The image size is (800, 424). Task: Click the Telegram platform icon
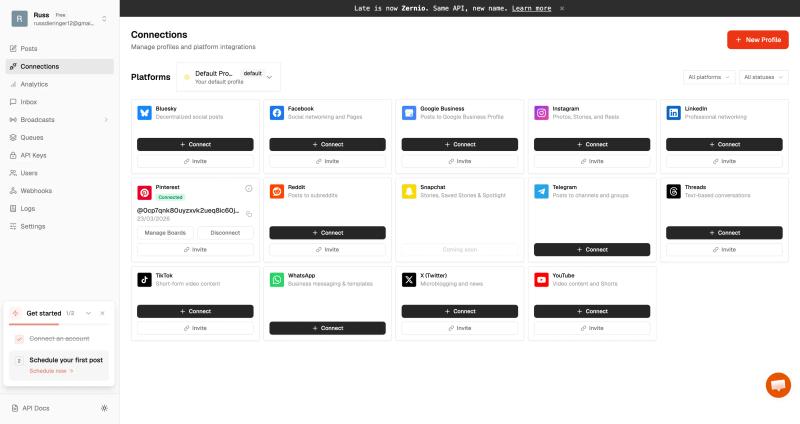[541, 191]
